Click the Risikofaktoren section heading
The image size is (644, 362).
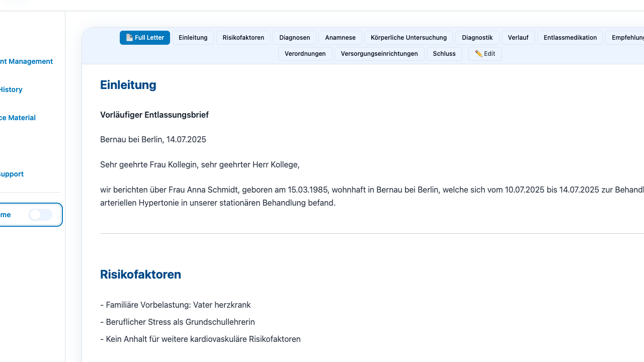point(140,275)
